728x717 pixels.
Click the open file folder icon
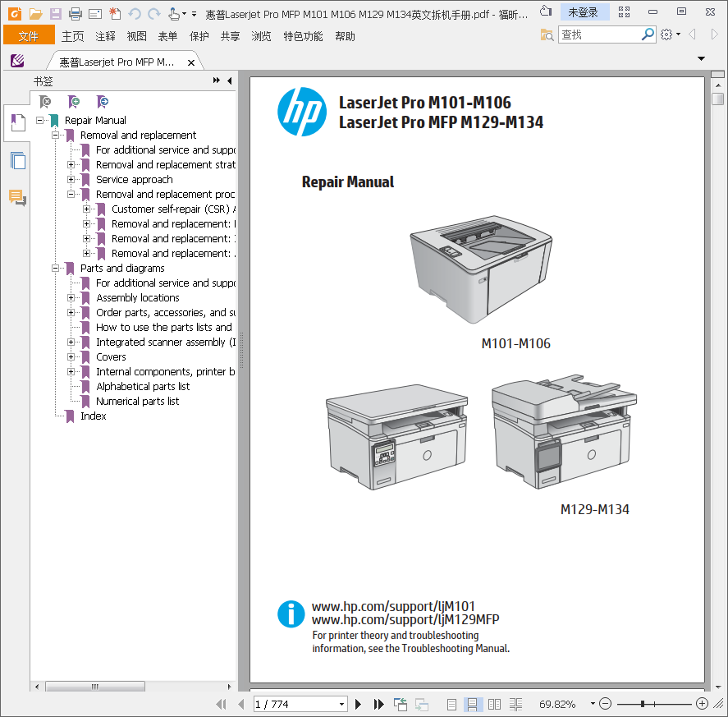click(36, 14)
